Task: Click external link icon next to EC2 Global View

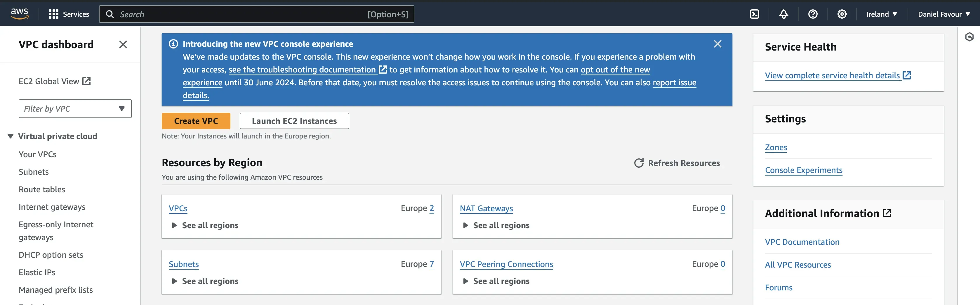Action: (x=87, y=81)
